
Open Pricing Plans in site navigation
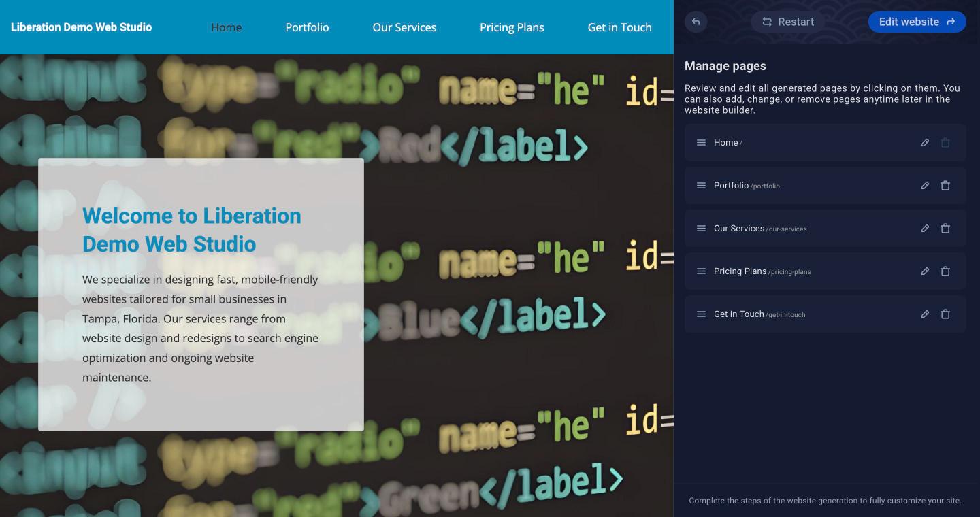click(512, 27)
